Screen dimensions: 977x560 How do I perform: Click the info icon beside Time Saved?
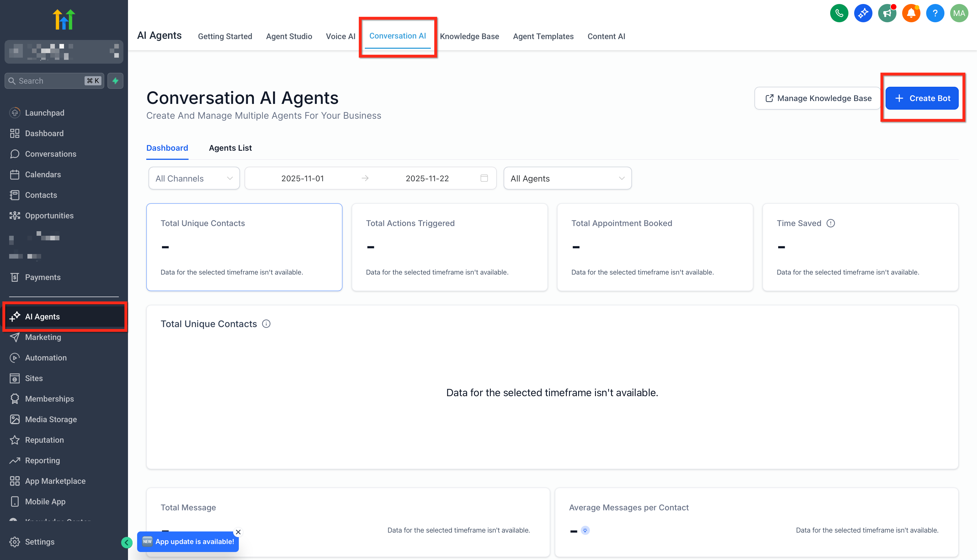click(830, 223)
